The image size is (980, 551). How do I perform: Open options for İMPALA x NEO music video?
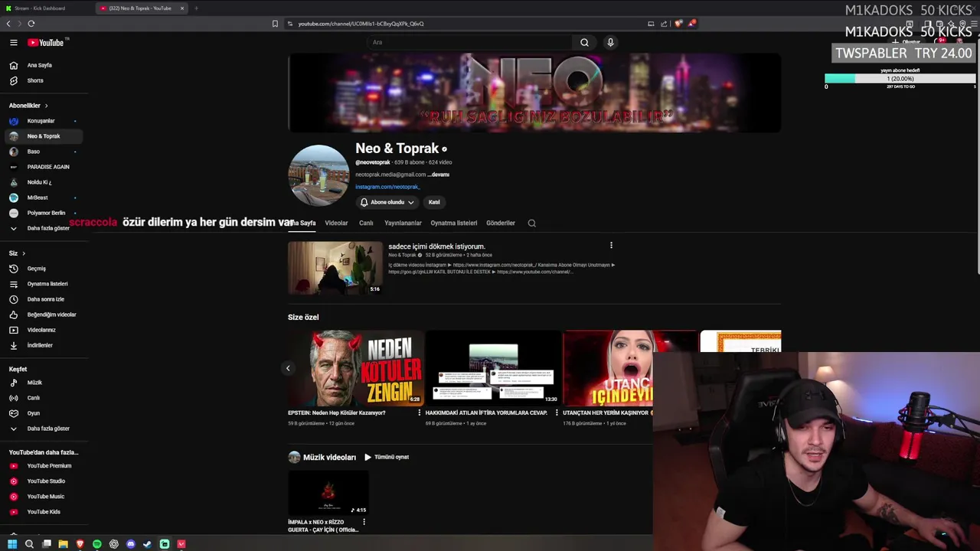click(x=364, y=522)
